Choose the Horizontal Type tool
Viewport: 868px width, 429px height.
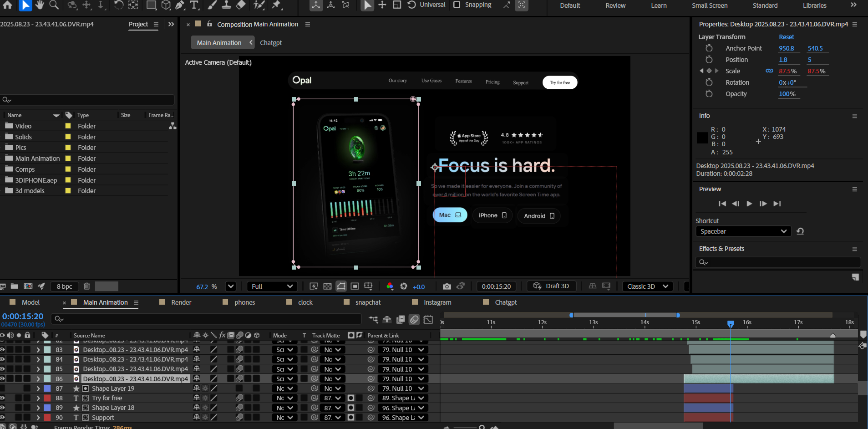tap(194, 5)
